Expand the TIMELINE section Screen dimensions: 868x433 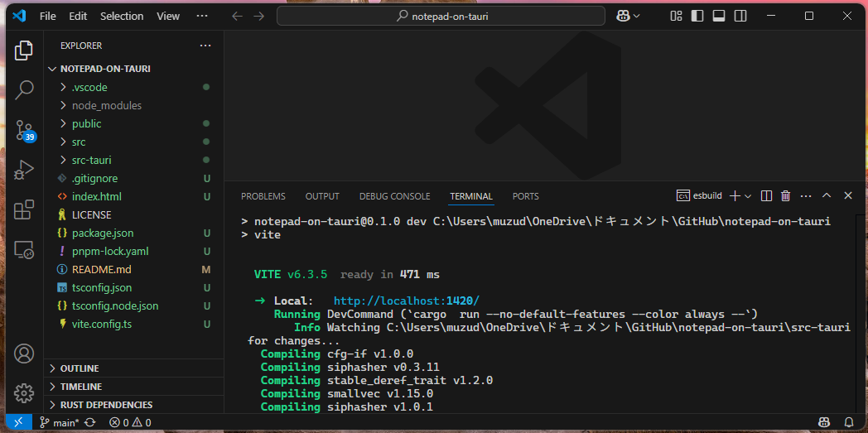(x=134, y=387)
